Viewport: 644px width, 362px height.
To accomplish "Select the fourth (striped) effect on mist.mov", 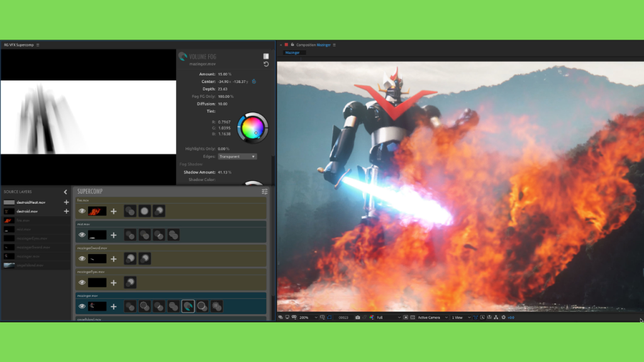I will coord(174,235).
